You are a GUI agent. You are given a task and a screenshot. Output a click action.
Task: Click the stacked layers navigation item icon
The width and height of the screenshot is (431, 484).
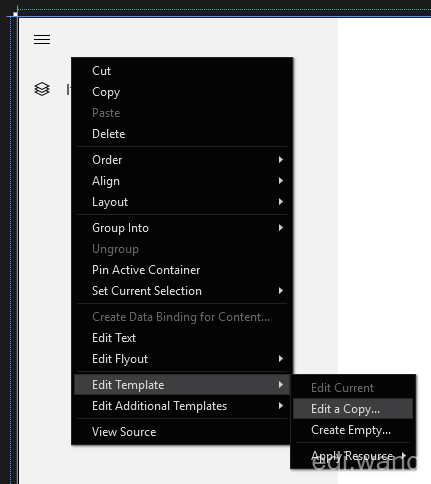point(42,89)
